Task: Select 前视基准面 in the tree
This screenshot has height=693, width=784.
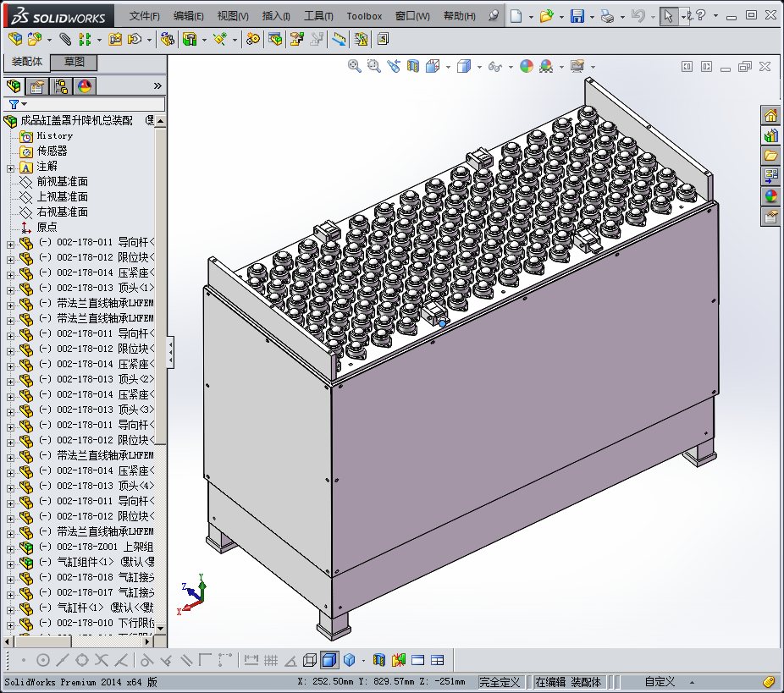Action: (x=63, y=181)
